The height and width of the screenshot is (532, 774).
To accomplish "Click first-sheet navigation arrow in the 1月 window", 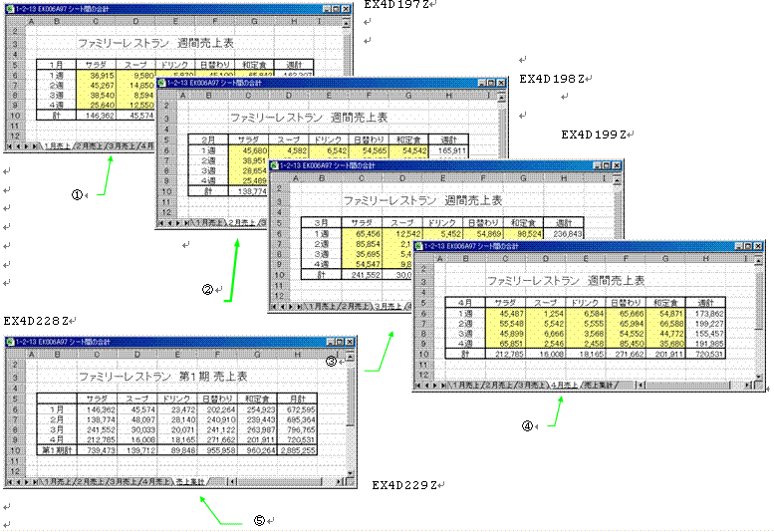I will 8,145.
